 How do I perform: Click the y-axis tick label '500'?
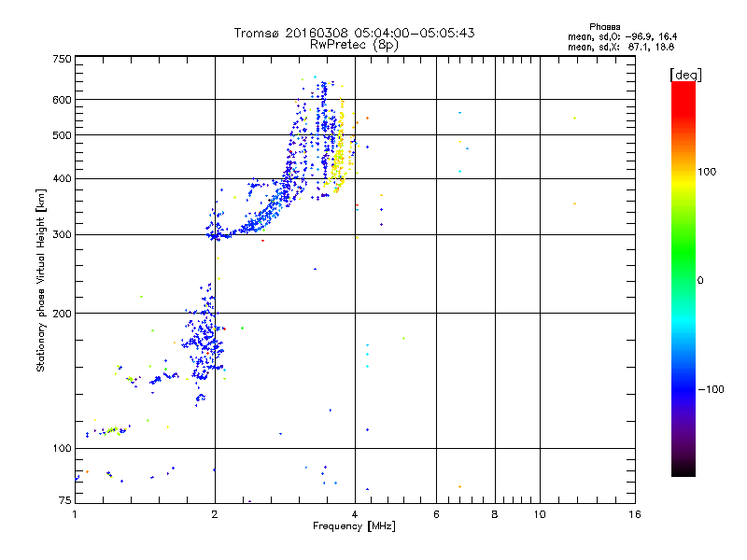pos(63,135)
